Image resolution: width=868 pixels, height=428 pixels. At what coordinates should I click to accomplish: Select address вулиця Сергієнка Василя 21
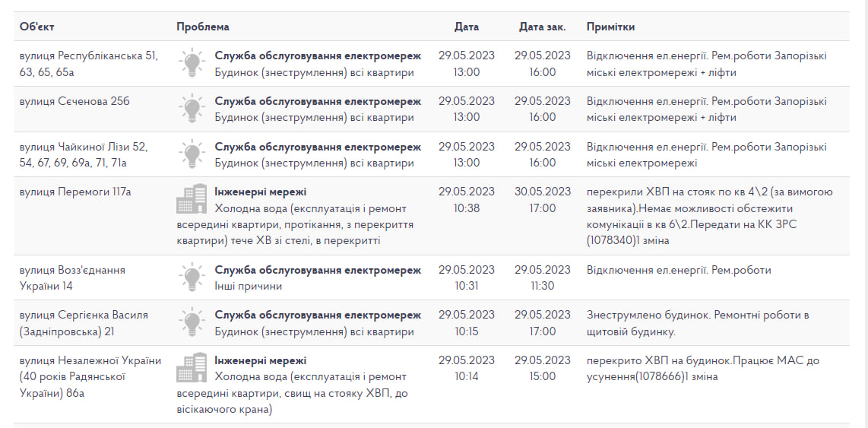(x=84, y=322)
